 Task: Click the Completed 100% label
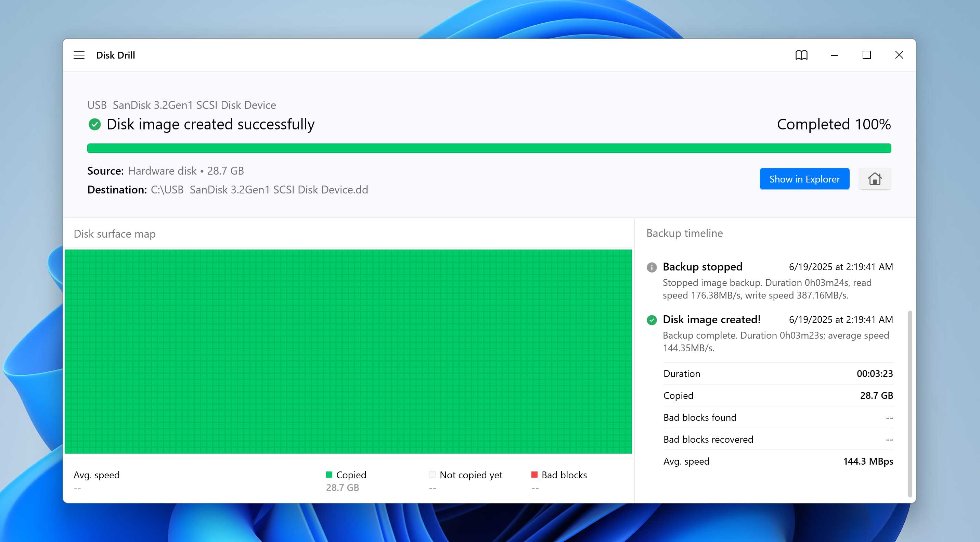click(x=833, y=125)
